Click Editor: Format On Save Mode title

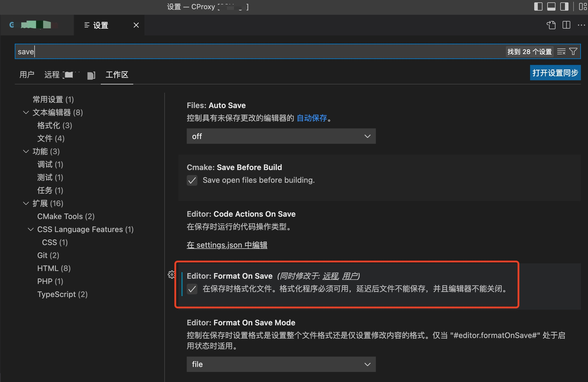click(241, 323)
